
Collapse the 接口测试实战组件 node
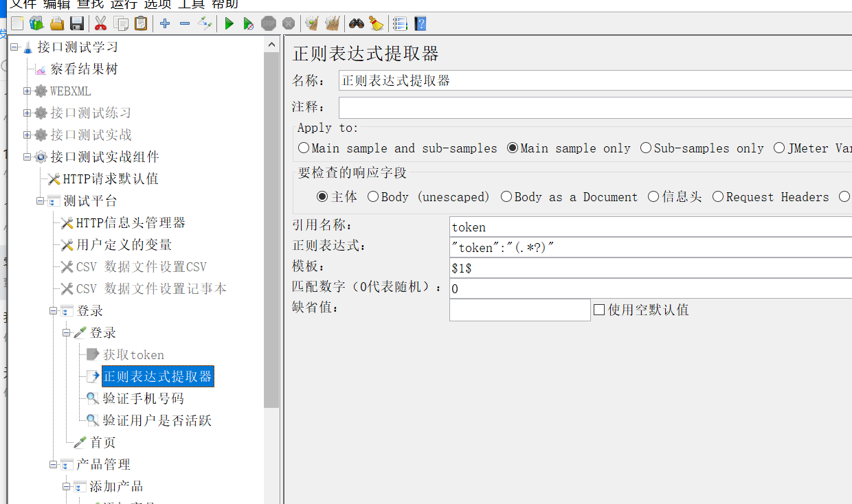click(x=27, y=157)
